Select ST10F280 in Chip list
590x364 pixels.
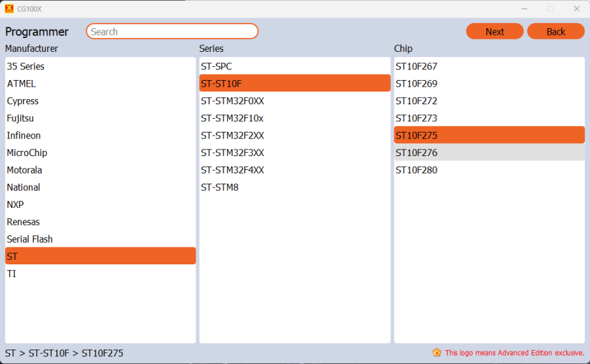(416, 170)
